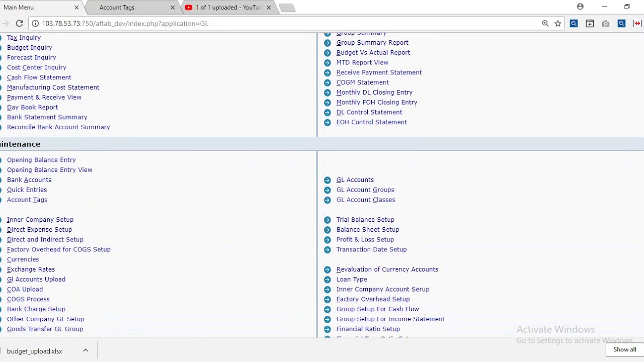Open Reconcile Bank Account Summary link
Screen dimensions: 644x362
coord(58,127)
